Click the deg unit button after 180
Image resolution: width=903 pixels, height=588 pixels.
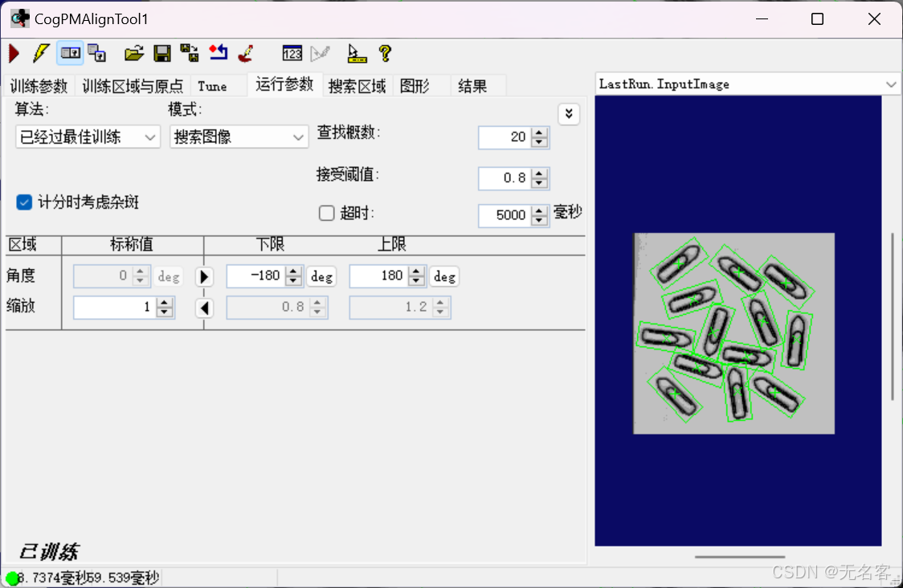pyautogui.click(x=444, y=277)
